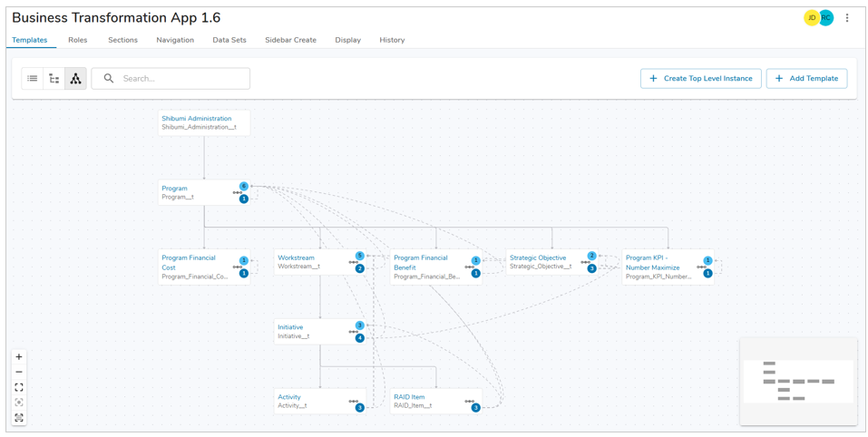Open the Data Sets tab
Viewport: 868px width, 437px height.
pos(229,40)
